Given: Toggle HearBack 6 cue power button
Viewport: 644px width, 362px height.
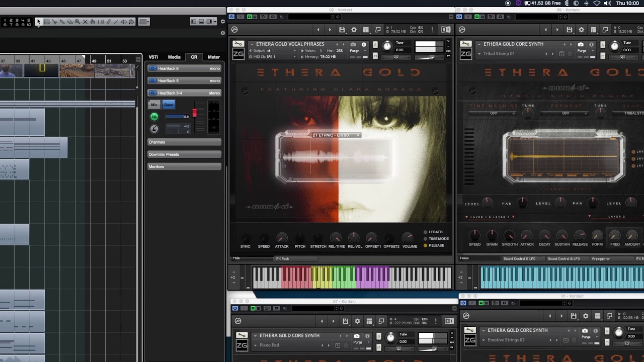Looking at the screenshot, I should (x=152, y=68).
